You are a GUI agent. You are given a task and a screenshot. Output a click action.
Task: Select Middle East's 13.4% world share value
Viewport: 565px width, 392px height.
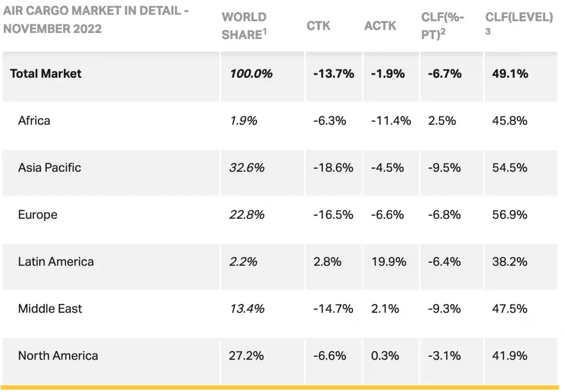(247, 309)
